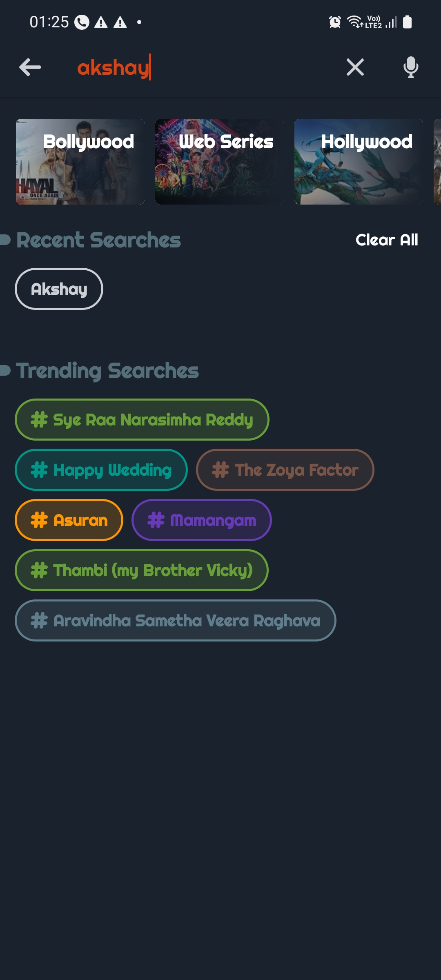This screenshot has width=441, height=980.
Task: Select trending search Thambi (my Brother Vicky)
Action: click(142, 570)
